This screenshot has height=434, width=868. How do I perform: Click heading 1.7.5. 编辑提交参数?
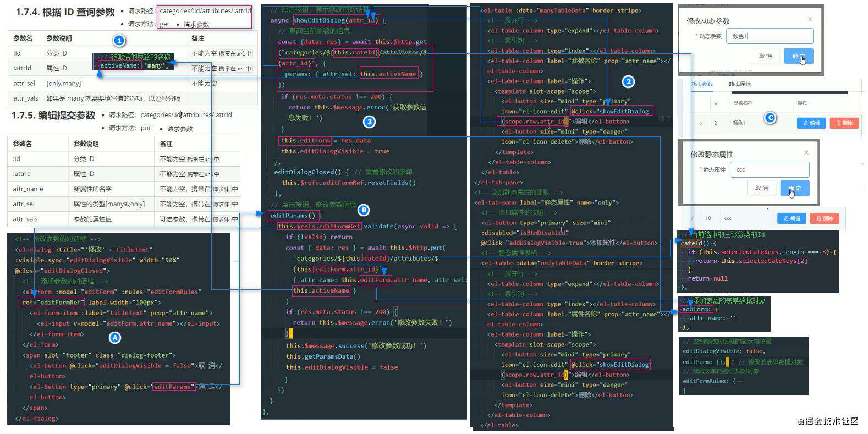(53, 115)
